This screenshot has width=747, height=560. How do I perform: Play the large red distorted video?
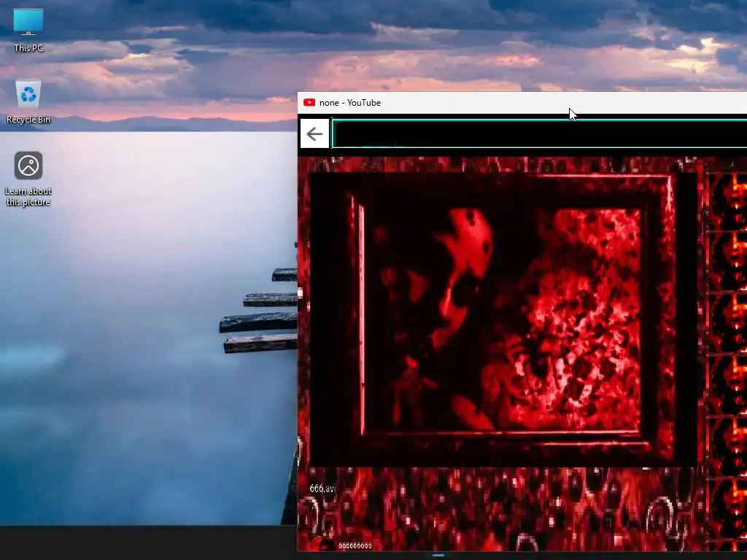click(x=503, y=319)
